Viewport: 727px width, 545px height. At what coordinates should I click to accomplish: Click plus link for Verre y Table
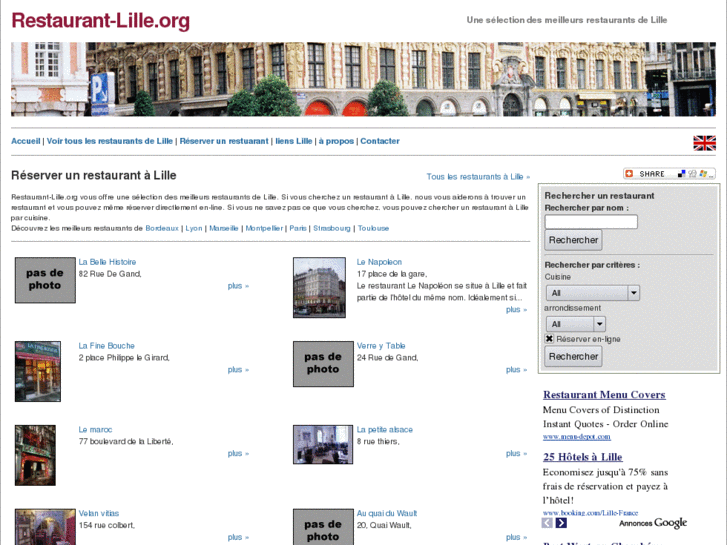click(x=517, y=370)
